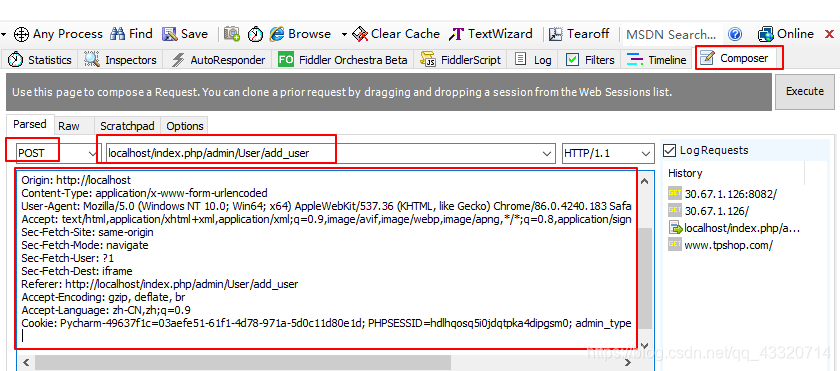Open the dropdown arrow beside Browse

point(343,34)
